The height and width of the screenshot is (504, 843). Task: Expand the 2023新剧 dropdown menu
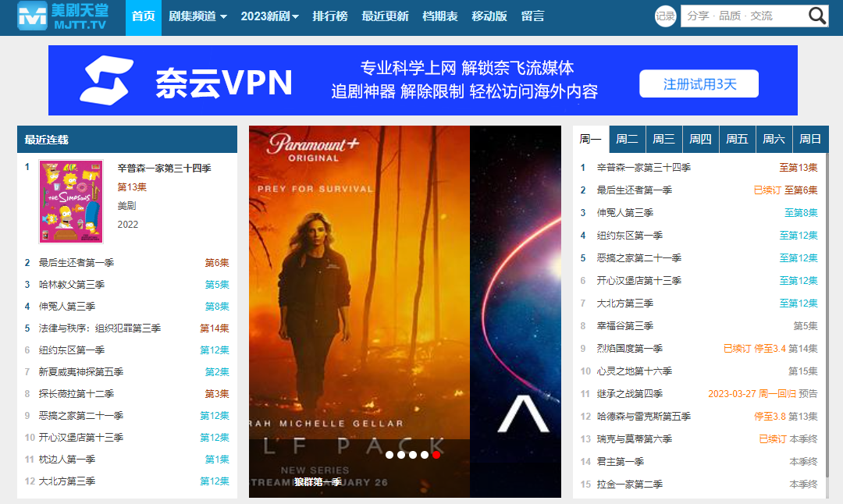[x=269, y=16]
